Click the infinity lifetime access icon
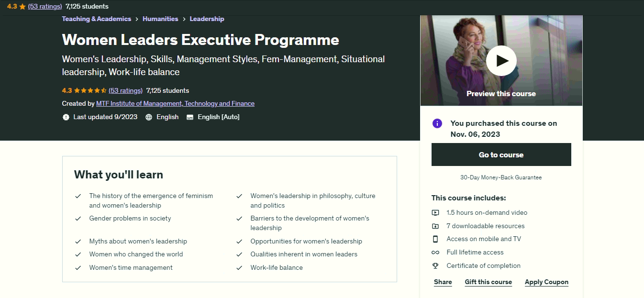 coord(435,253)
